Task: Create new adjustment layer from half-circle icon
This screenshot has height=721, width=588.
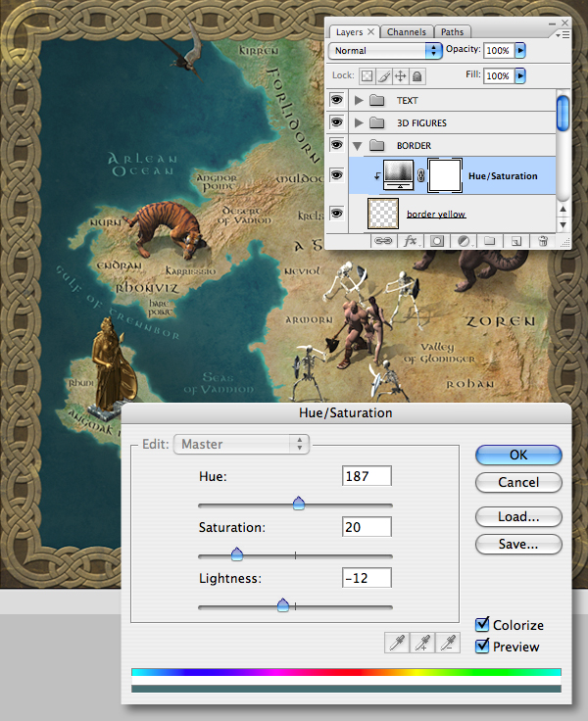Action: click(464, 241)
